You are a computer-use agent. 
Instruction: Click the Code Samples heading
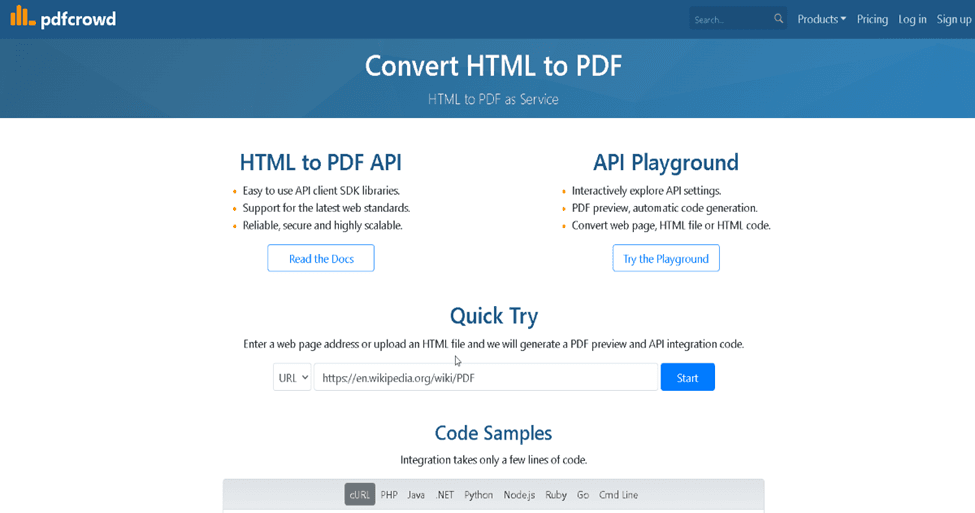tap(493, 433)
